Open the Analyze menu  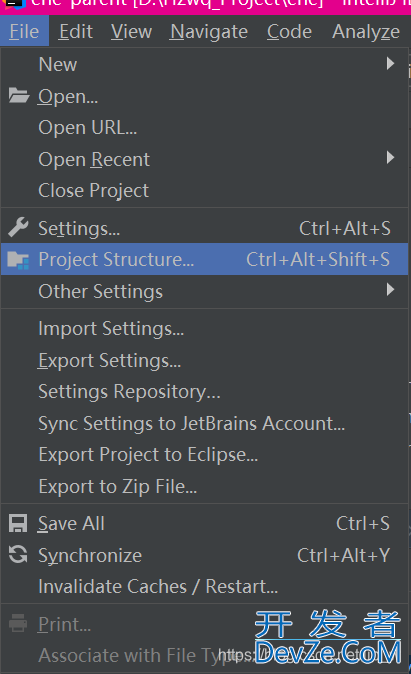366,31
